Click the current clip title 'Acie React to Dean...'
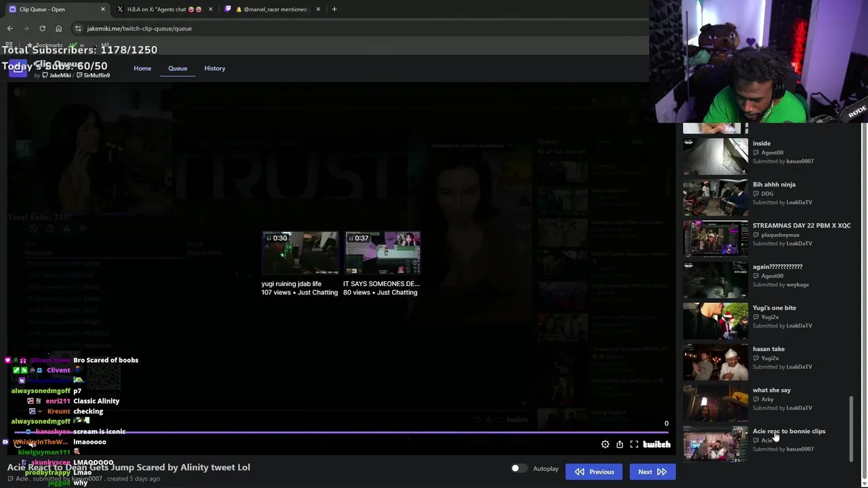 tap(129, 467)
